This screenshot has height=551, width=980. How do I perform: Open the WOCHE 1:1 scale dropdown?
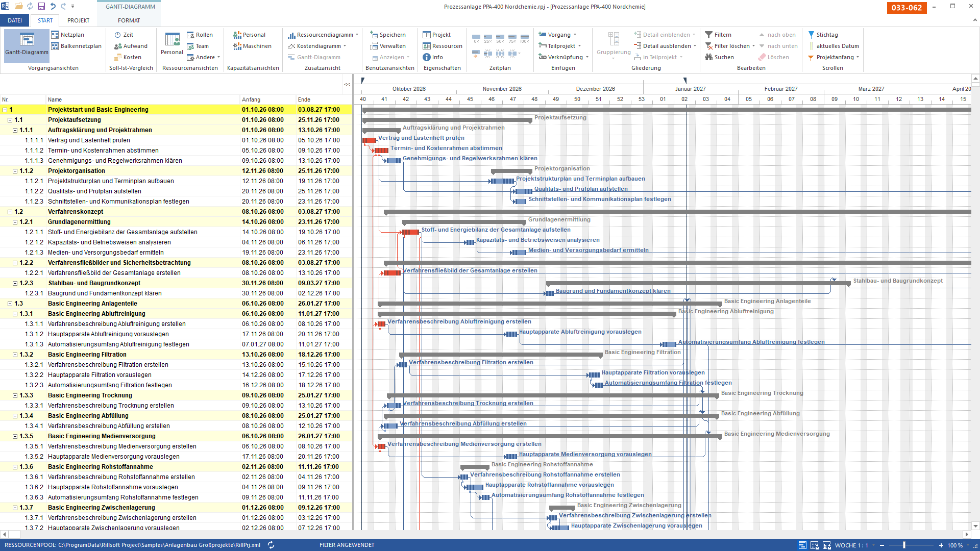874,545
